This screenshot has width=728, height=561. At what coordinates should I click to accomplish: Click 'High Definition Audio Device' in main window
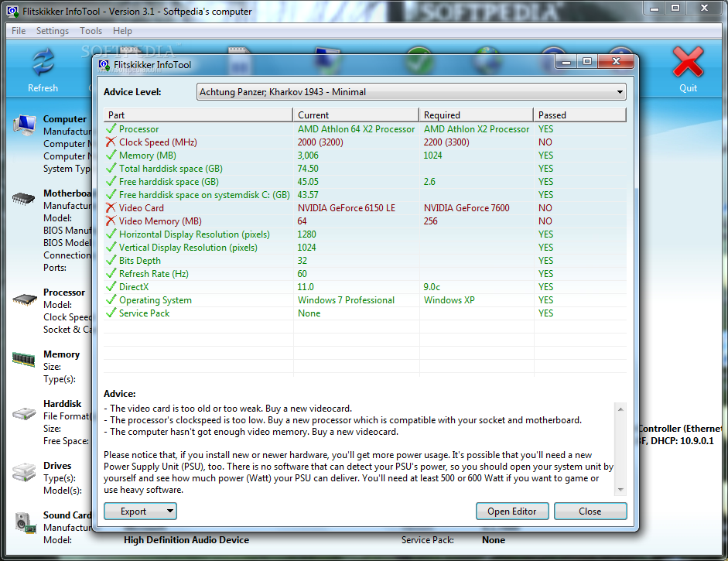click(186, 539)
